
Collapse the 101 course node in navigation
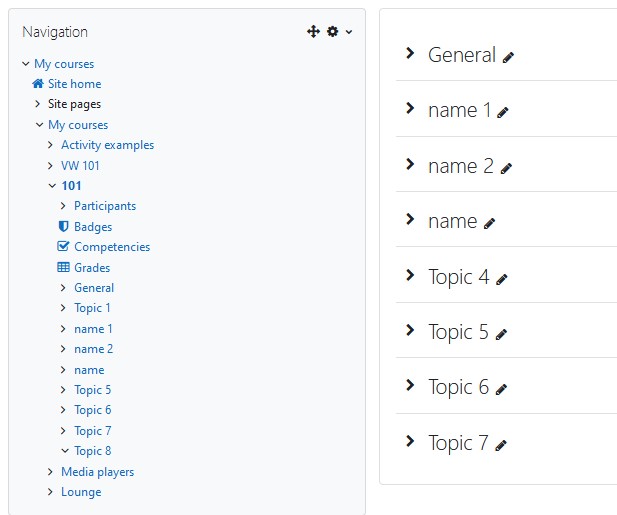coord(52,186)
